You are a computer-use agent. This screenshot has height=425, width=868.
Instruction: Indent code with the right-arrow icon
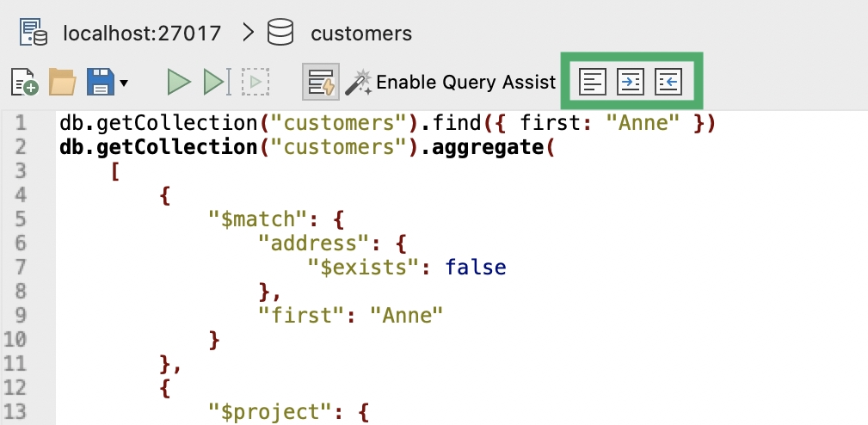(631, 82)
